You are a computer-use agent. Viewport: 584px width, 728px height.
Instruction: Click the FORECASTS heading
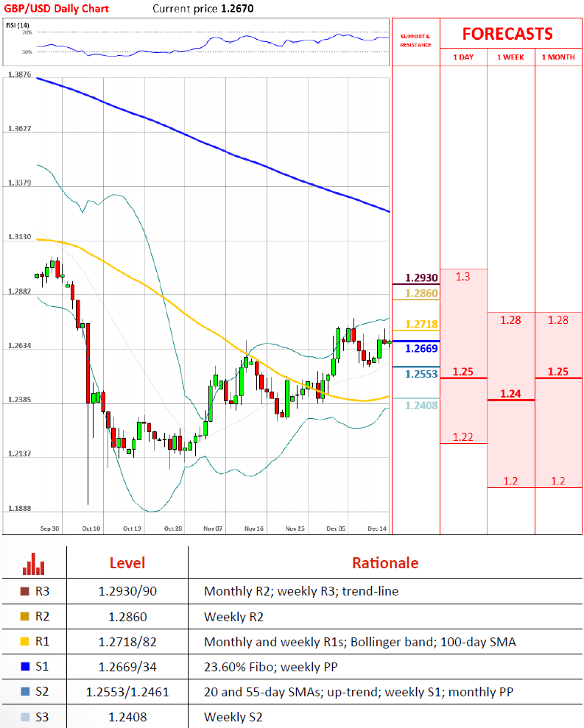tap(507, 34)
